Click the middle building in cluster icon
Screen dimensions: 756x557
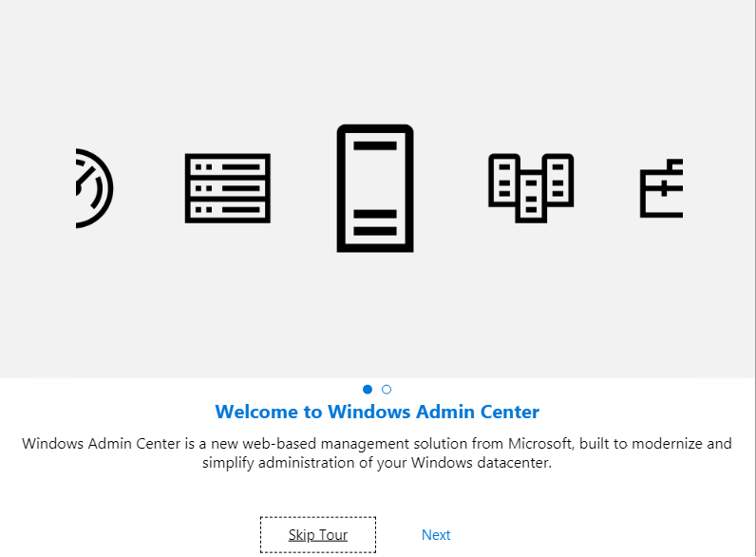click(531, 195)
